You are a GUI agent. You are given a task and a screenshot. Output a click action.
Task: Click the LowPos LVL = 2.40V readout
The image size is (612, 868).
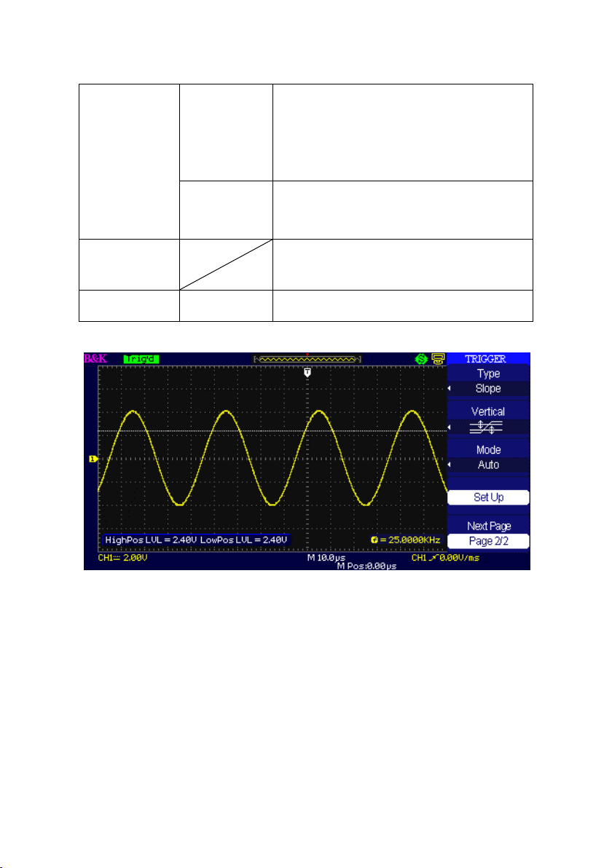click(x=243, y=540)
